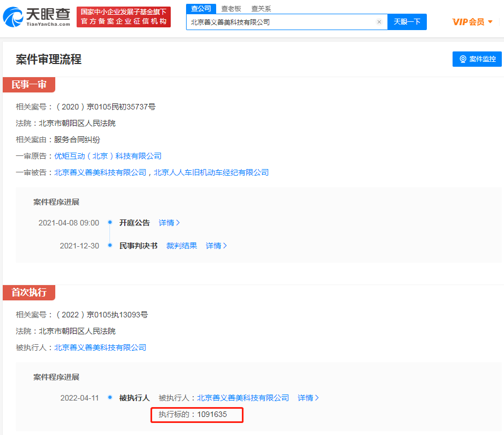Viewport: 504px width, 435px height.
Task: Open company link in the 2022-04-11 progress entry
Action: click(x=242, y=398)
